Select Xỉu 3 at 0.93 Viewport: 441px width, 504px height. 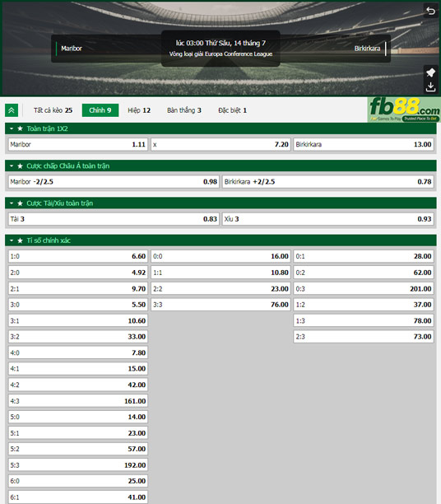328,219
